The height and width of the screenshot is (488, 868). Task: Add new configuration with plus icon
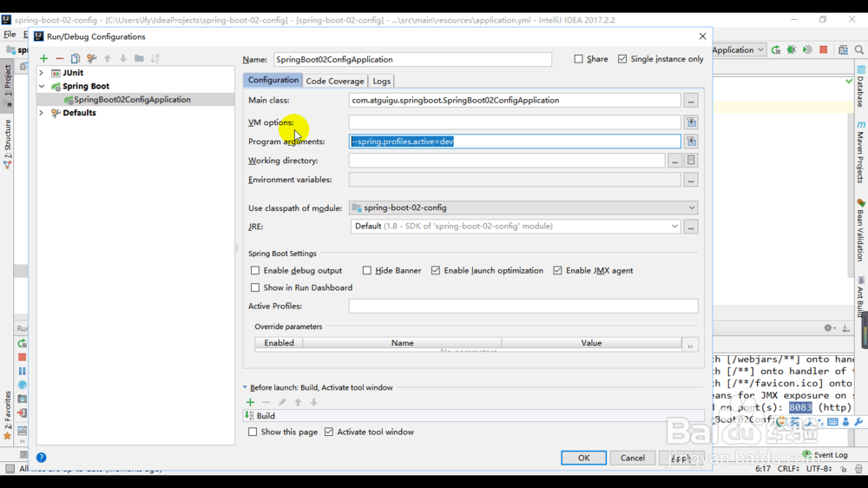pyautogui.click(x=43, y=58)
